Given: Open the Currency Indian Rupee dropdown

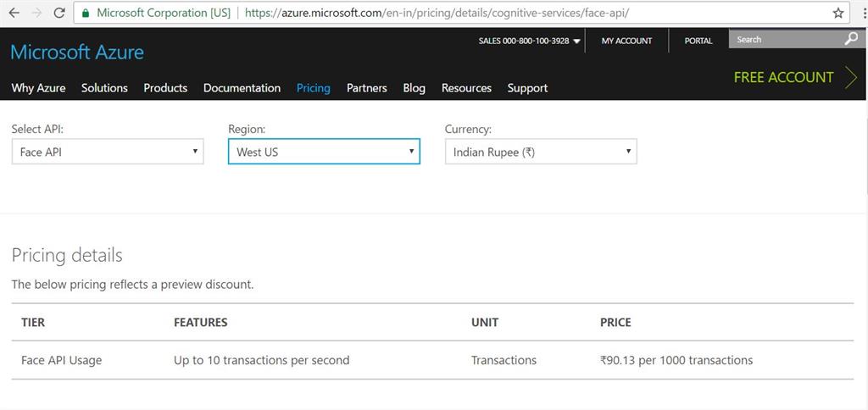Looking at the screenshot, I should (541, 152).
